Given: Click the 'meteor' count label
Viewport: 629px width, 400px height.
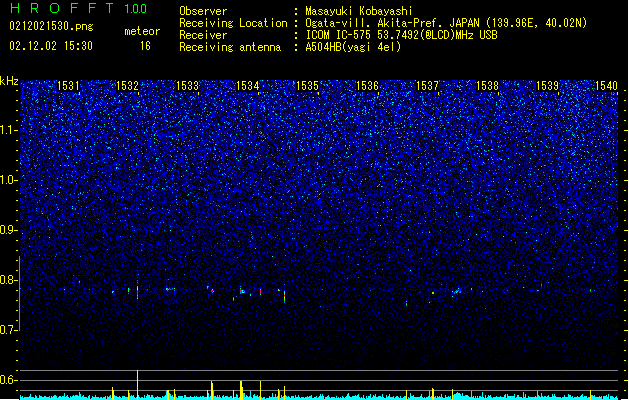Looking at the screenshot, I should pos(142,31).
